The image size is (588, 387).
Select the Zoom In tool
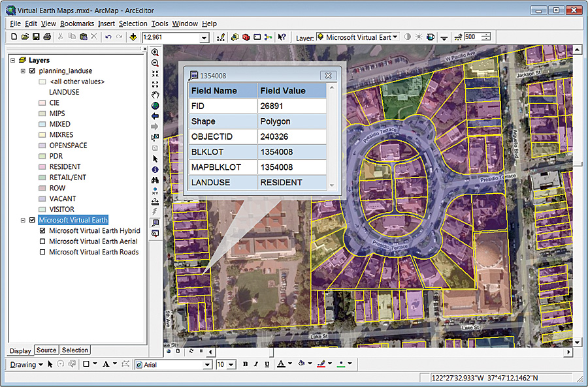[x=155, y=52]
